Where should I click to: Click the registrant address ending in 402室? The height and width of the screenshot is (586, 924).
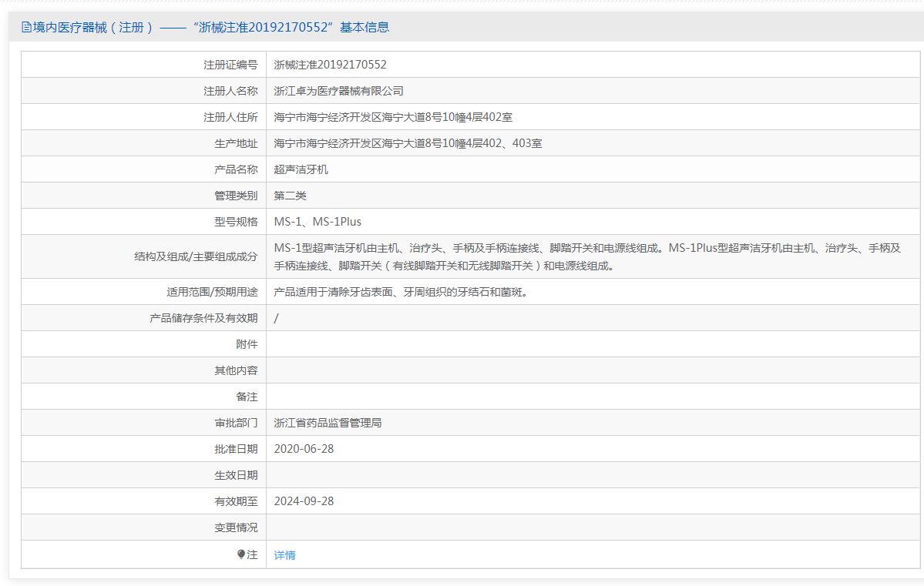tap(393, 117)
